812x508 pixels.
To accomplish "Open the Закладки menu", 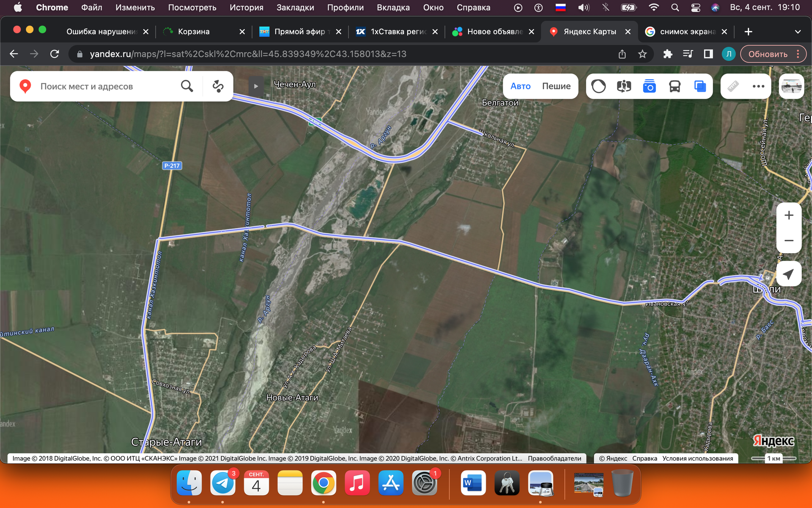I will coord(295,7).
